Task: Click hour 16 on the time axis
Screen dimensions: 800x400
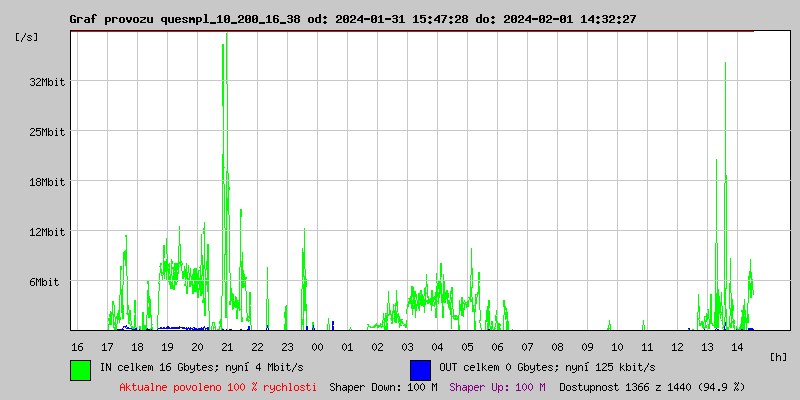Action: (x=77, y=346)
